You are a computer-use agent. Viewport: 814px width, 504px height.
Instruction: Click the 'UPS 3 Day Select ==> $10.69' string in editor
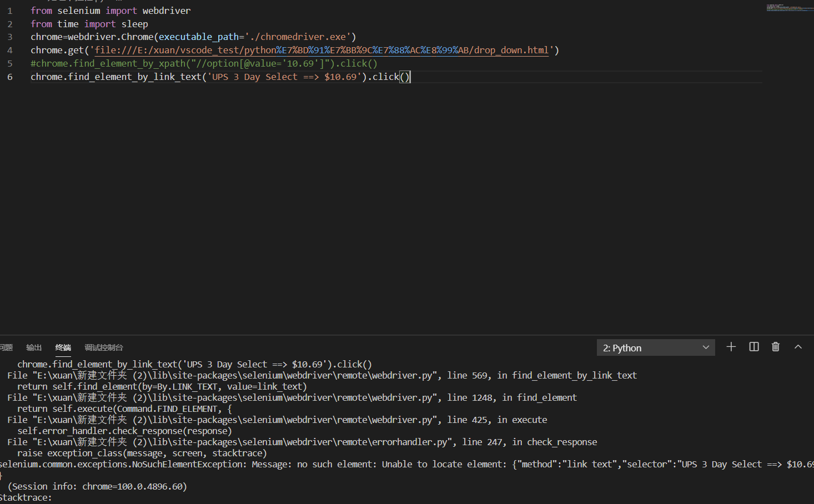pyautogui.click(x=284, y=77)
